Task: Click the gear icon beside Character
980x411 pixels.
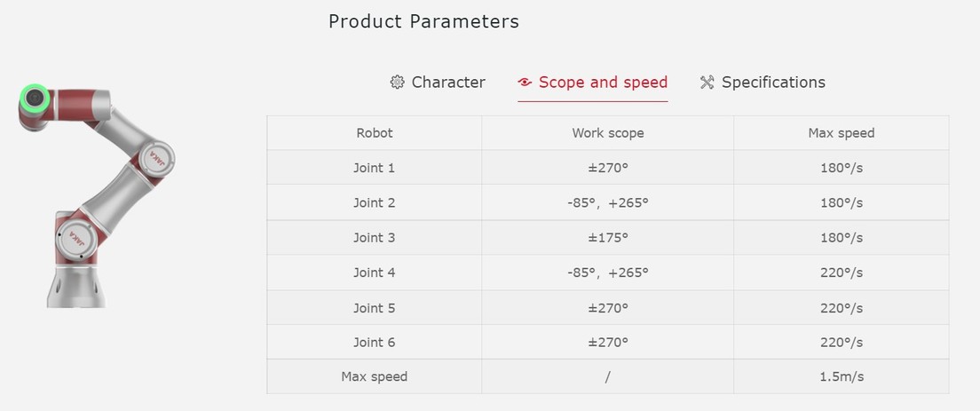Action: (397, 83)
